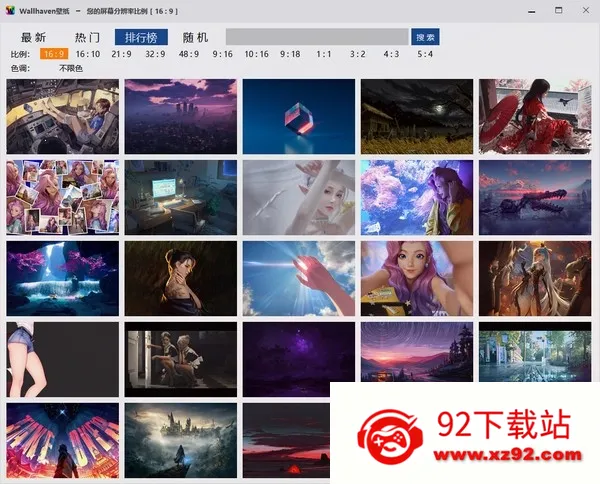Select the cockpit girl wallpaper thumbnail
This screenshot has height=484, width=600.
coord(63,117)
